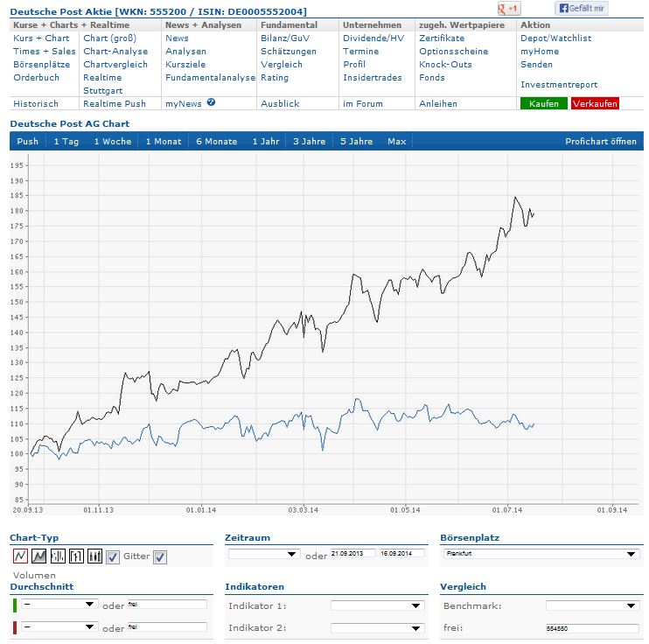Open the Dividende/HV link
This screenshot has width=649, height=644.
tap(373, 38)
